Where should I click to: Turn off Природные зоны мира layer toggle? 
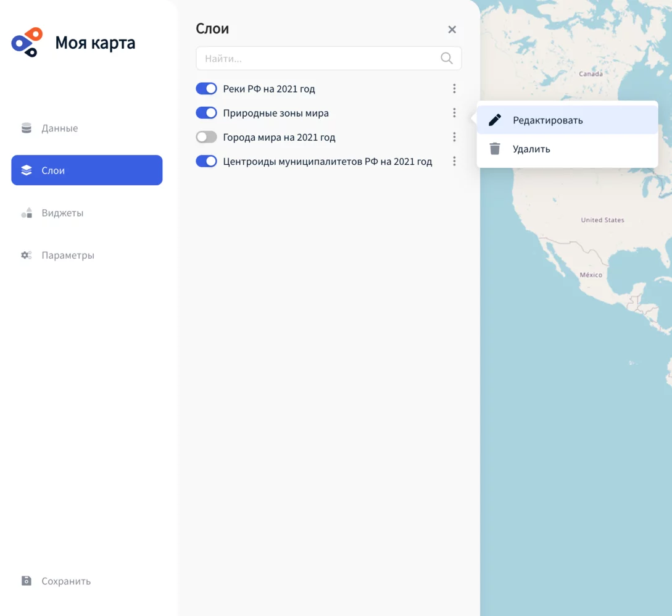click(206, 113)
